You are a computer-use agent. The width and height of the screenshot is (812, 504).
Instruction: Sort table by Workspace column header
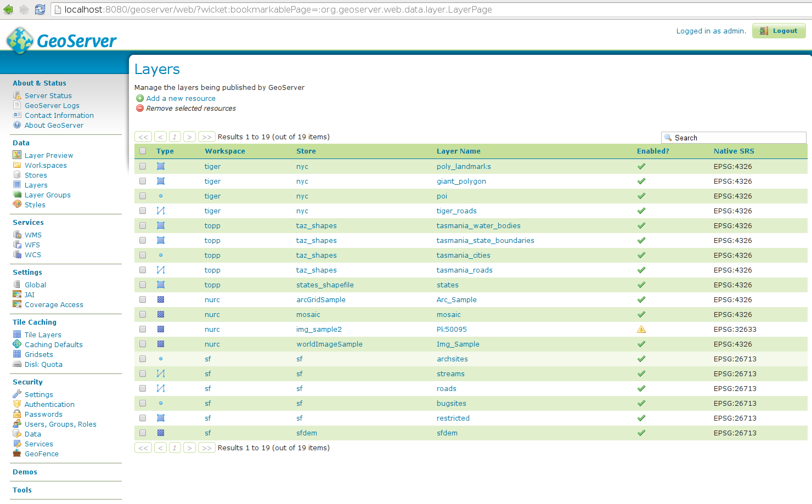225,151
